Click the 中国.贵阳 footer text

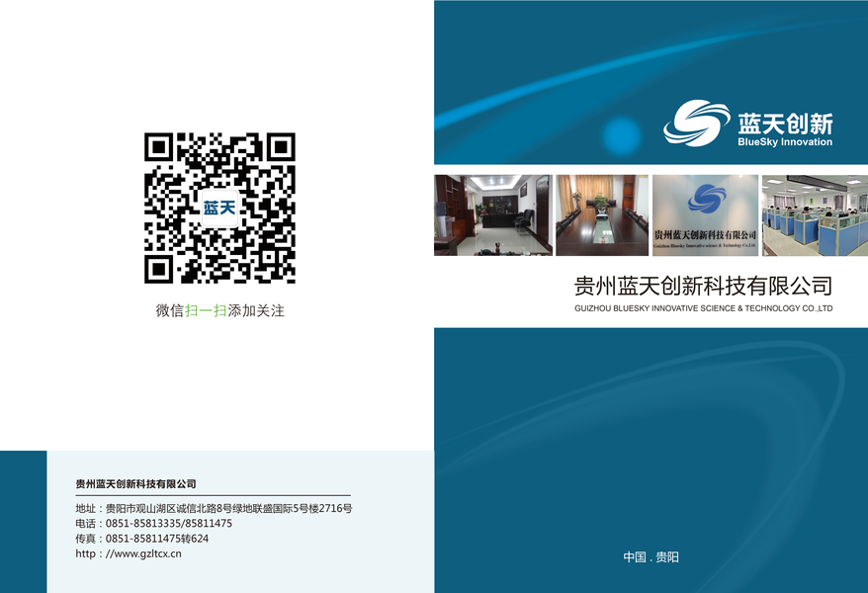(x=651, y=557)
